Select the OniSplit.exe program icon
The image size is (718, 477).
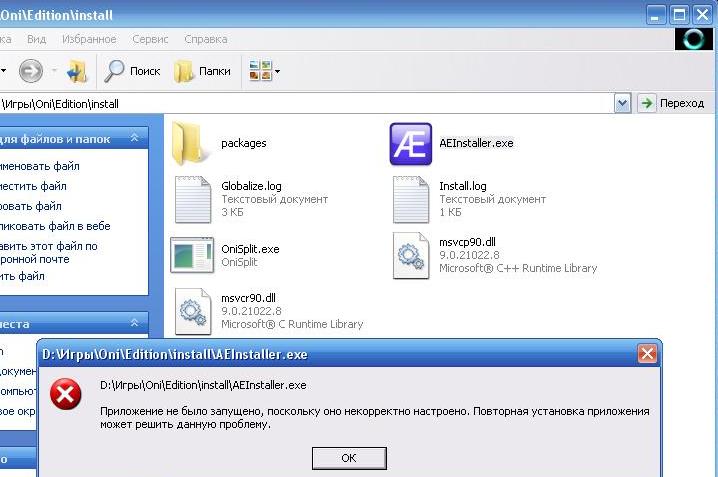tap(190, 255)
